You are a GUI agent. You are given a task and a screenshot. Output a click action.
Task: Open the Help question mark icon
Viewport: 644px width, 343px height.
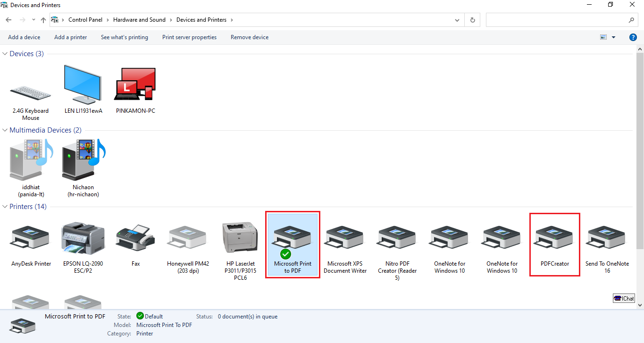tap(633, 37)
